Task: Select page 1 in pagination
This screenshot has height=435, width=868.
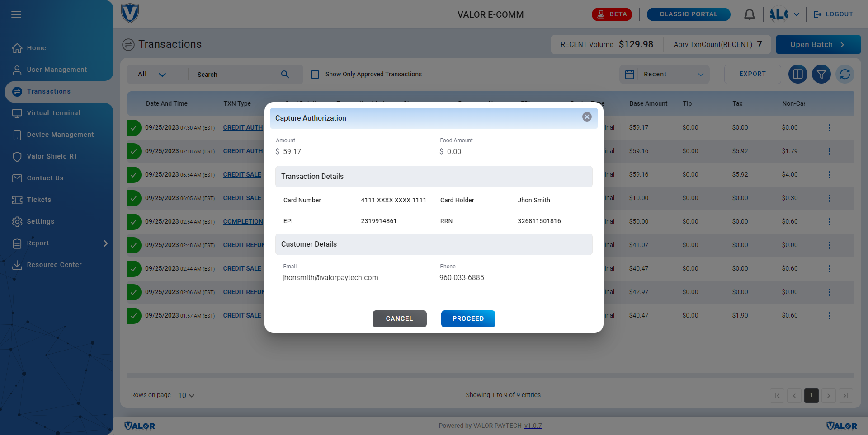Action: pyautogui.click(x=811, y=396)
